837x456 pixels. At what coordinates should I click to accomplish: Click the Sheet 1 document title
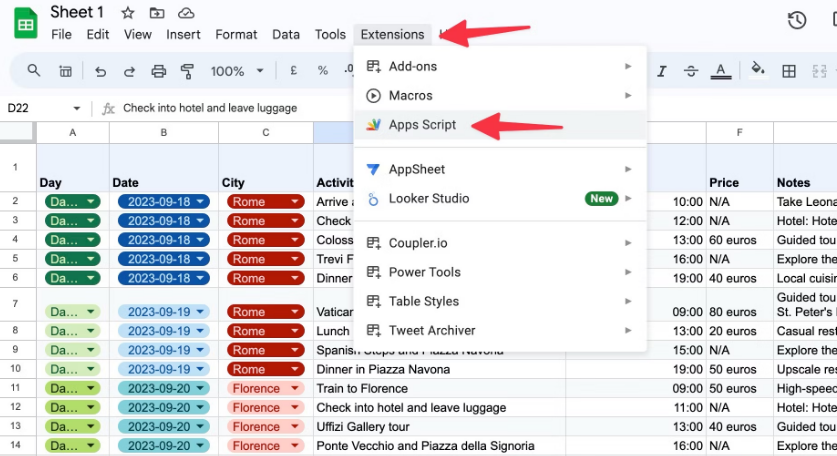tap(77, 12)
